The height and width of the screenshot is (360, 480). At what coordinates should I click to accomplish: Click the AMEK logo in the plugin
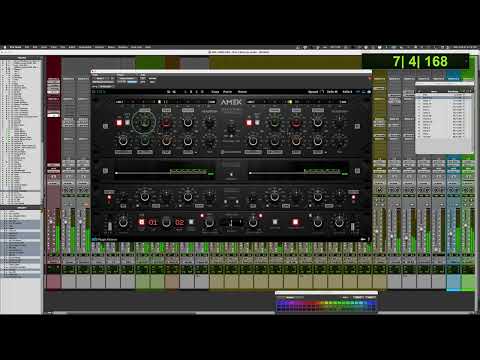[231, 102]
